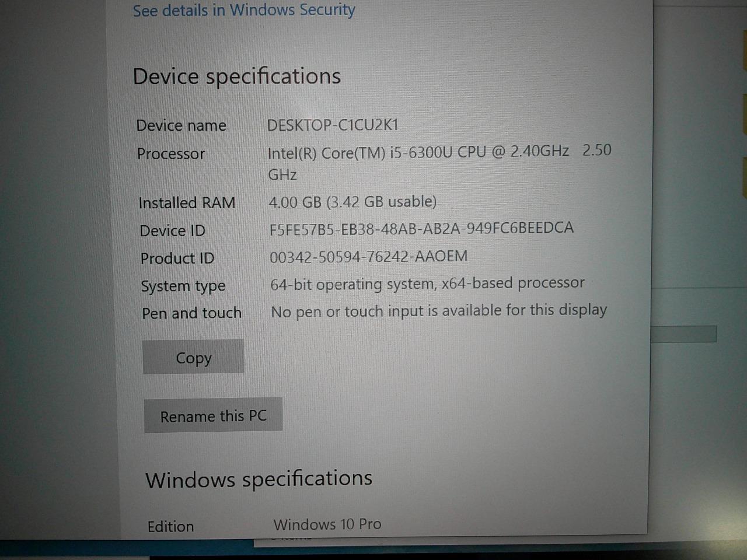Click the Device specifications heading
Viewport: 747px width, 560px height.
(x=237, y=76)
